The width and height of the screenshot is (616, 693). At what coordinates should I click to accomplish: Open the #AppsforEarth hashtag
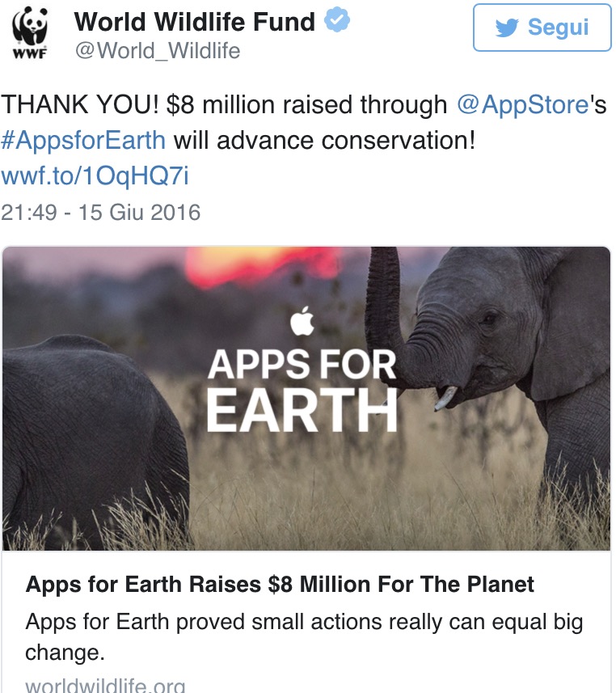coord(83,140)
